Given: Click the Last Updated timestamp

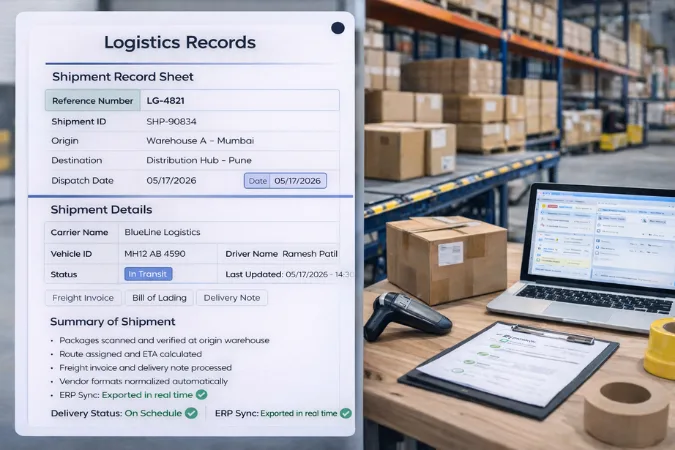Looking at the screenshot, I should (318, 274).
